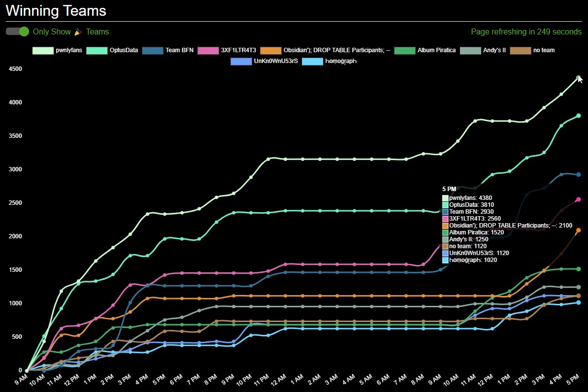Click tooltip row 'OptusData: 3810'
This screenshot has width=588, height=392.
coord(468,205)
